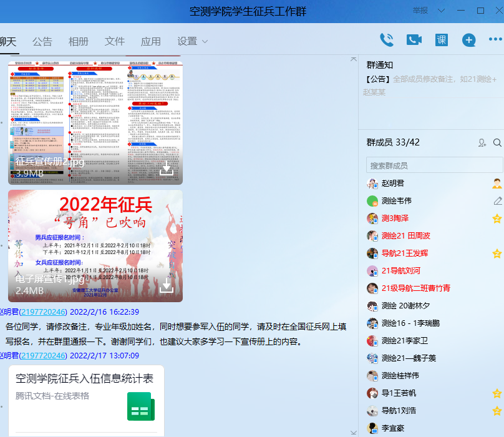Toggle the star next to 导1王若帆
Viewport: 504px width, 437px height.
tap(497, 393)
